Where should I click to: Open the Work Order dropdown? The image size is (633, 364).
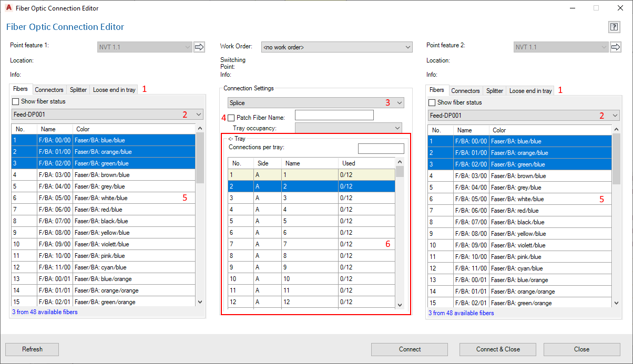[336, 47]
